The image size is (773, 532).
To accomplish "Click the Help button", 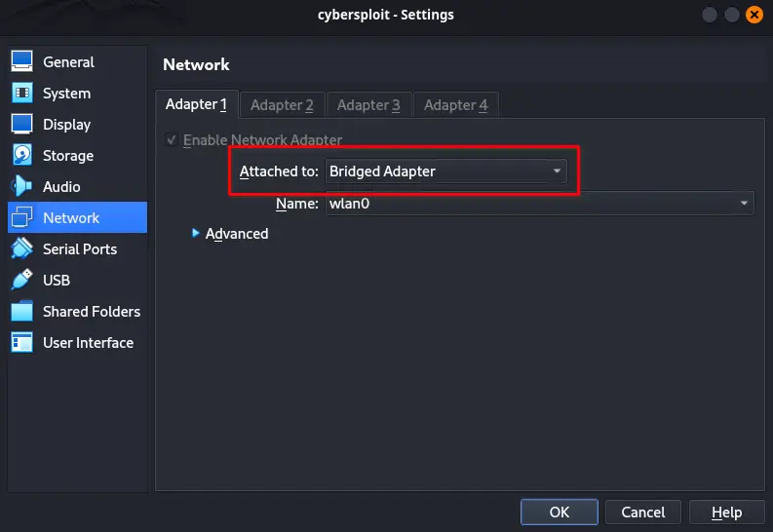I will (726, 512).
